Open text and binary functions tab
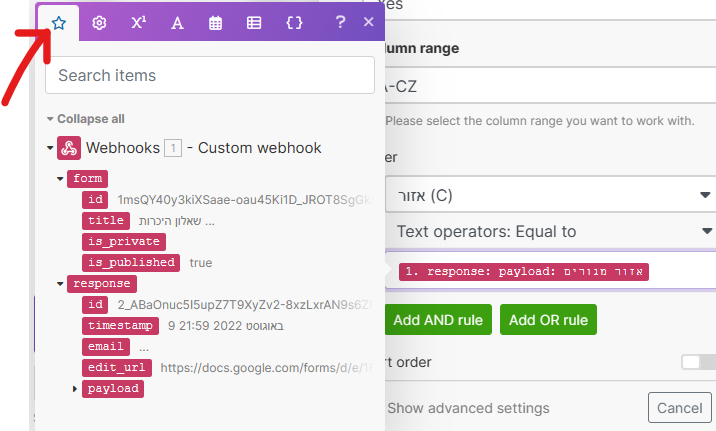This screenshot has height=431, width=716. (x=177, y=22)
